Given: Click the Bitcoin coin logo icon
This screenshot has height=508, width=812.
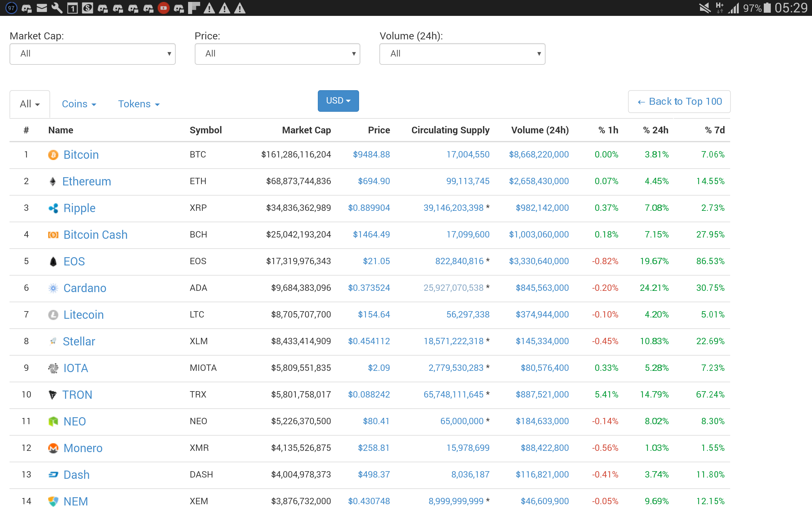Looking at the screenshot, I should tap(53, 155).
